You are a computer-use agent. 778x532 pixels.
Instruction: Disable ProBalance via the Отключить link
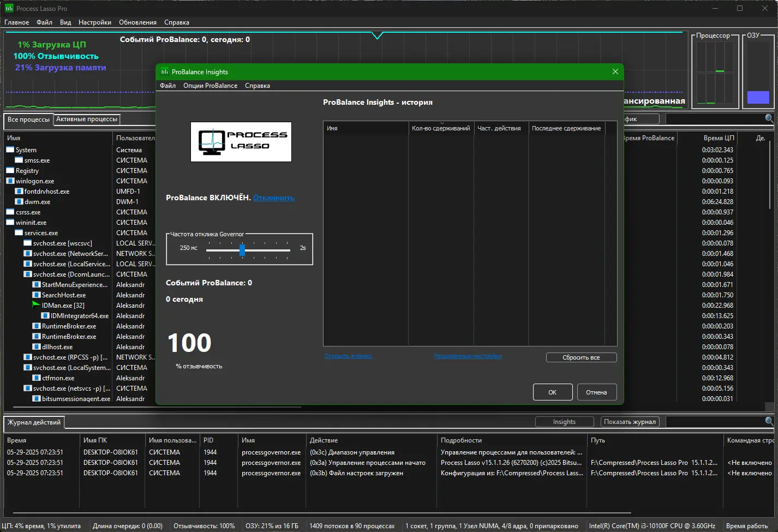(273, 198)
